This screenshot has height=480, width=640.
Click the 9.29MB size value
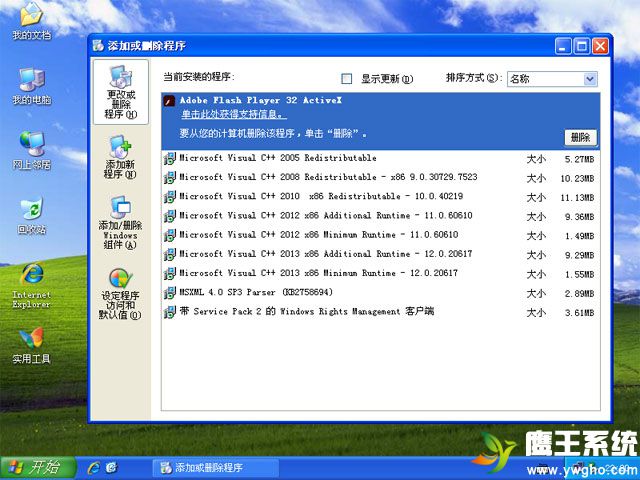tap(579, 255)
